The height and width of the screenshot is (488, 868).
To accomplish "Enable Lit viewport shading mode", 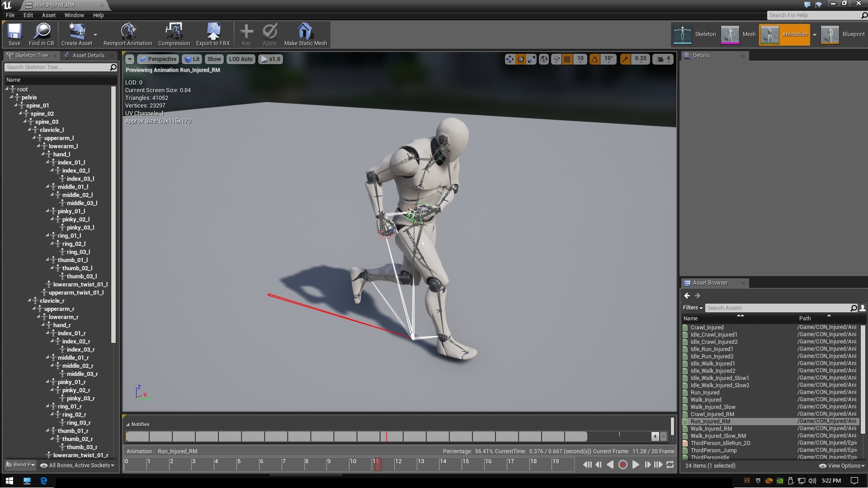I will coord(192,59).
